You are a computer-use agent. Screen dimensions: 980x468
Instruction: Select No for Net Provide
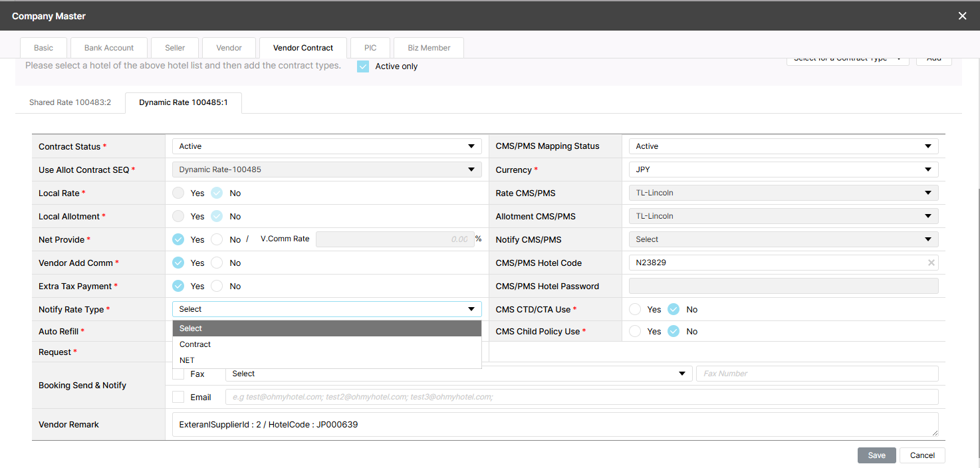coord(217,239)
